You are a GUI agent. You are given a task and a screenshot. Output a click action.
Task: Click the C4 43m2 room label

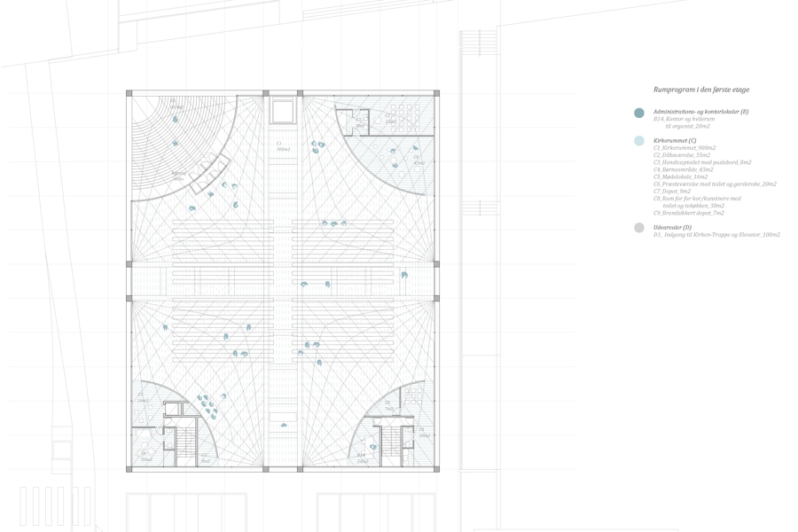coord(418,160)
